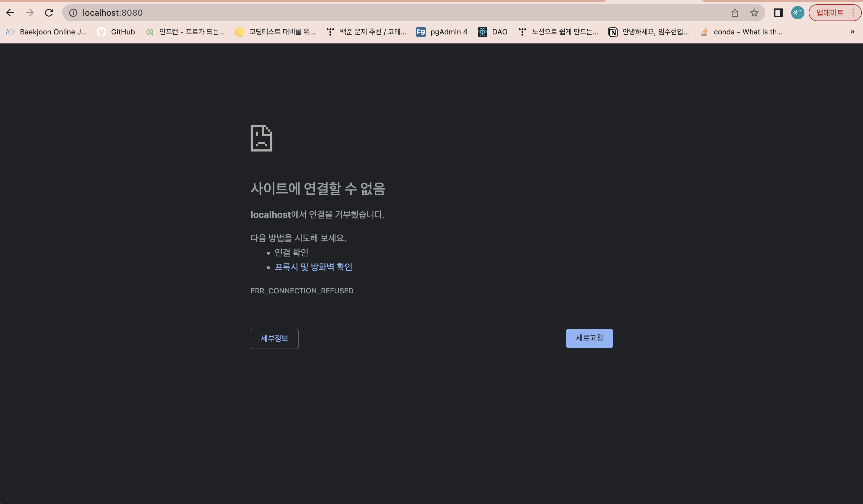Open the 상은 profile avatar
The width and height of the screenshot is (863, 504).
(797, 13)
